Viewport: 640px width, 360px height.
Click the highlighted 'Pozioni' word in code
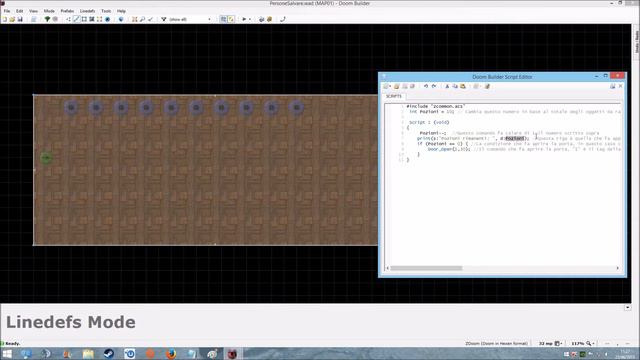pos(514,139)
